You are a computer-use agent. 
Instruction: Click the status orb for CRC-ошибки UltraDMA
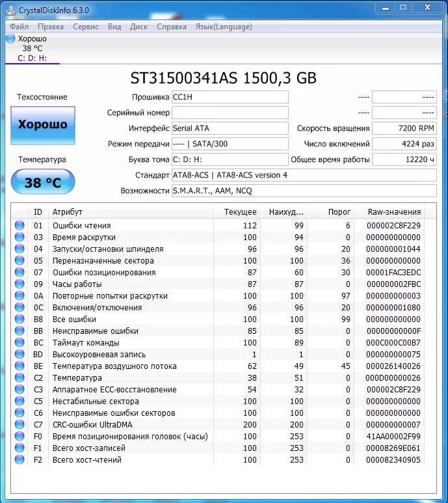coord(20,425)
